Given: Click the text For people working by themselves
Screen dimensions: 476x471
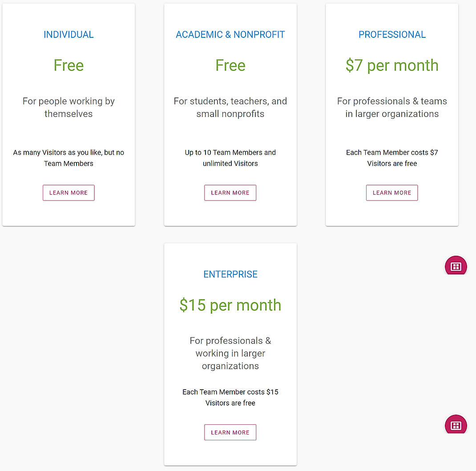Looking at the screenshot, I should [69, 107].
